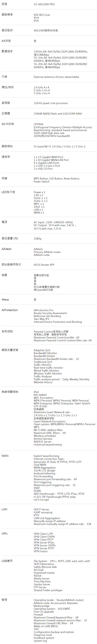Viewport: 97px width, 644px height.
Task: Select the 2180g product weight value
Action: point(38,239)
